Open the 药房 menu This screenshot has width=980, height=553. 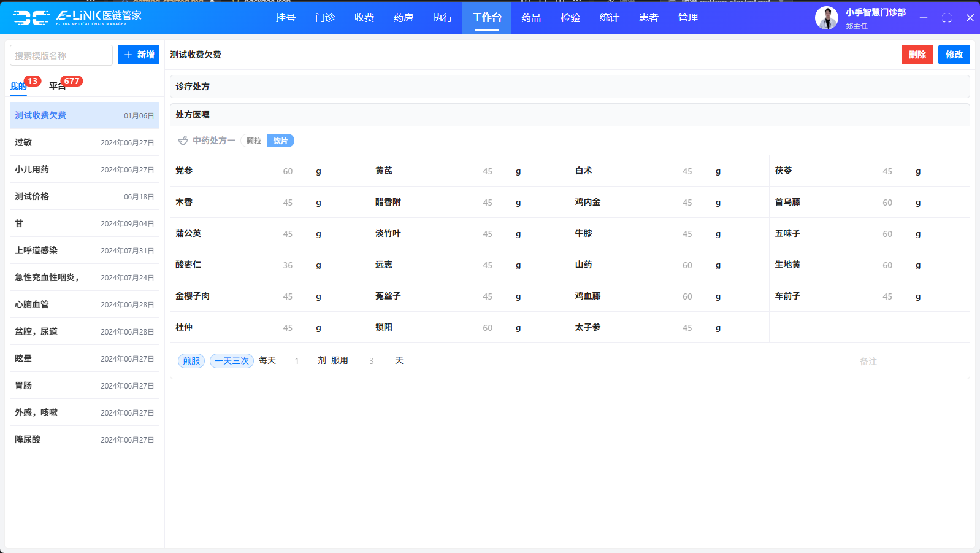pos(403,18)
